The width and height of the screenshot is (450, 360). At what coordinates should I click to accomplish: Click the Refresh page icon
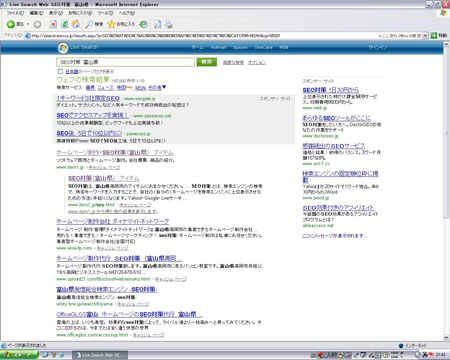pos(65,24)
